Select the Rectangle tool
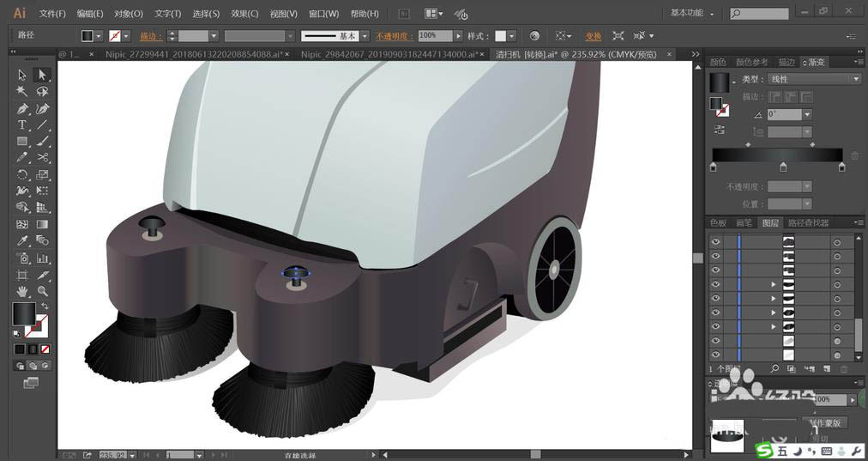The height and width of the screenshot is (461, 868). pyautogui.click(x=21, y=142)
